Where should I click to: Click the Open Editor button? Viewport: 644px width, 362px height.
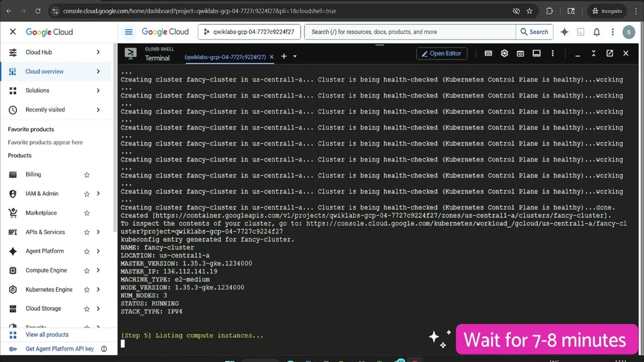[441, 53]
